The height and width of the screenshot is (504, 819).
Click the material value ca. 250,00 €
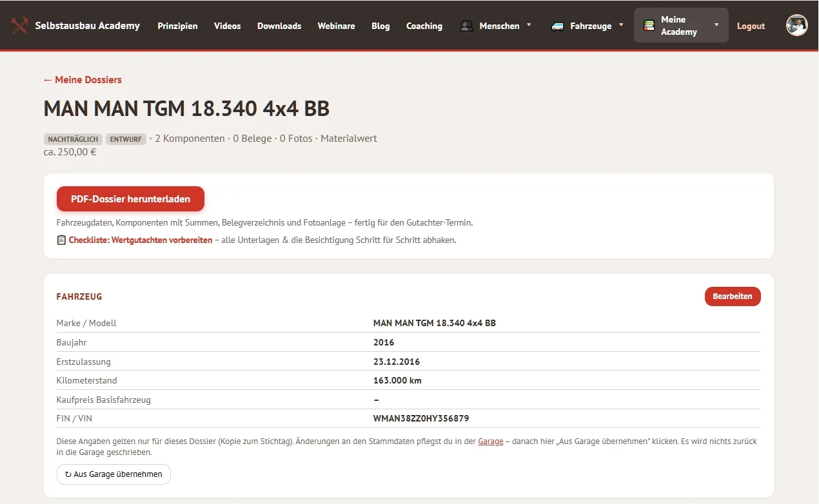click(70, 152)
